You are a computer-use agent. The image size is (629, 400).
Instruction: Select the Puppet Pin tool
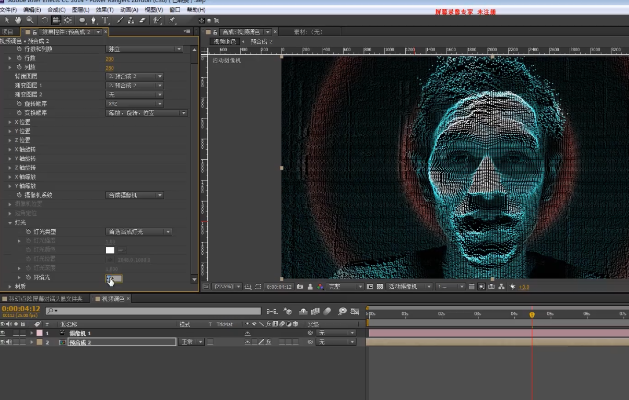tap(171, 19)
